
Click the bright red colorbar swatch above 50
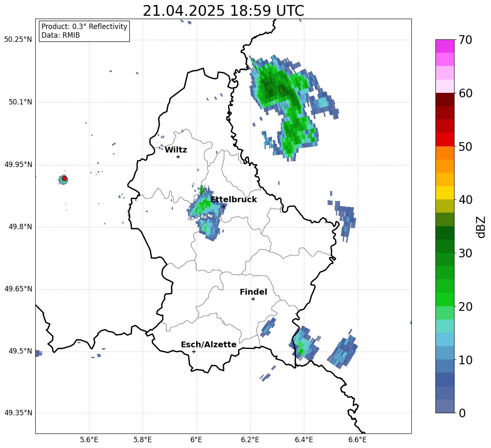pos(445,140)
